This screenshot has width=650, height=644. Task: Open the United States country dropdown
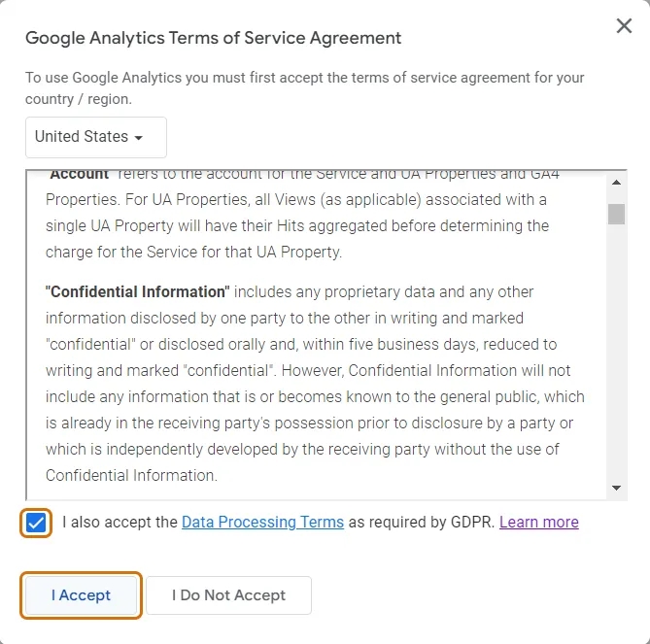coord(96,137)
